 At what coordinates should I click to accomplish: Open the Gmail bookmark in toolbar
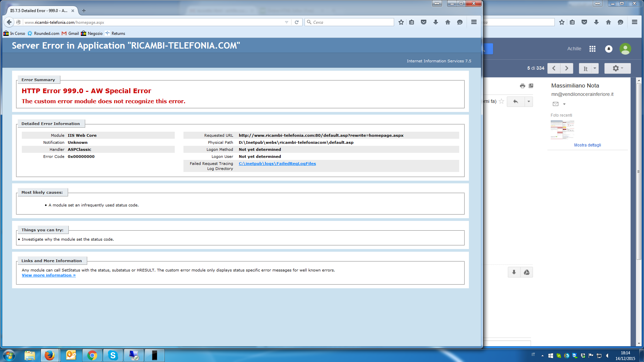(x=70, y=34)
